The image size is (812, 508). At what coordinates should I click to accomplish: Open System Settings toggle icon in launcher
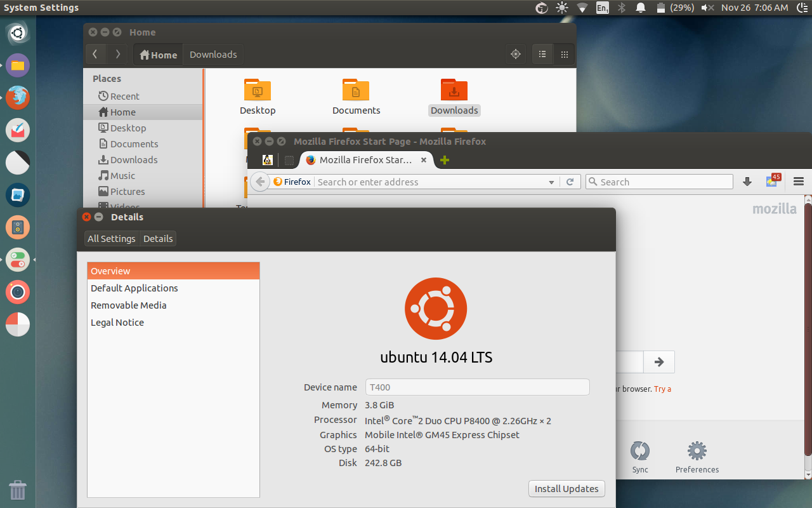coord(18,260)
